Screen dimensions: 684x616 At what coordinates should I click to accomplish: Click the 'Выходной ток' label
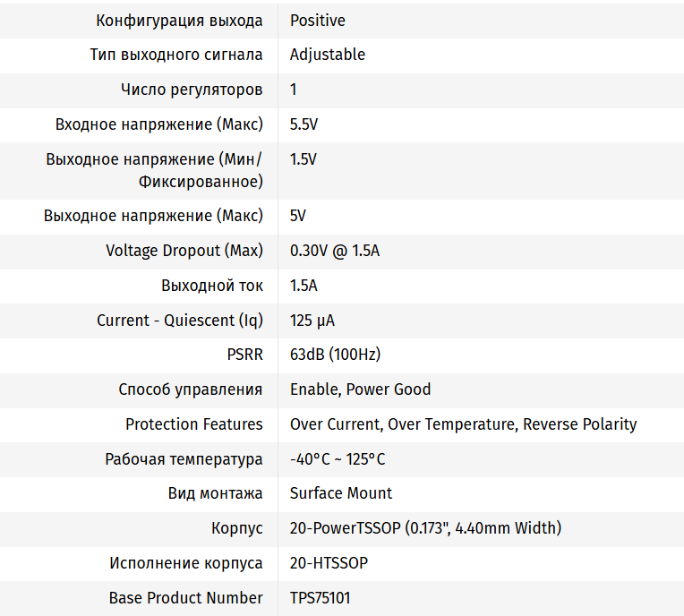212,286
